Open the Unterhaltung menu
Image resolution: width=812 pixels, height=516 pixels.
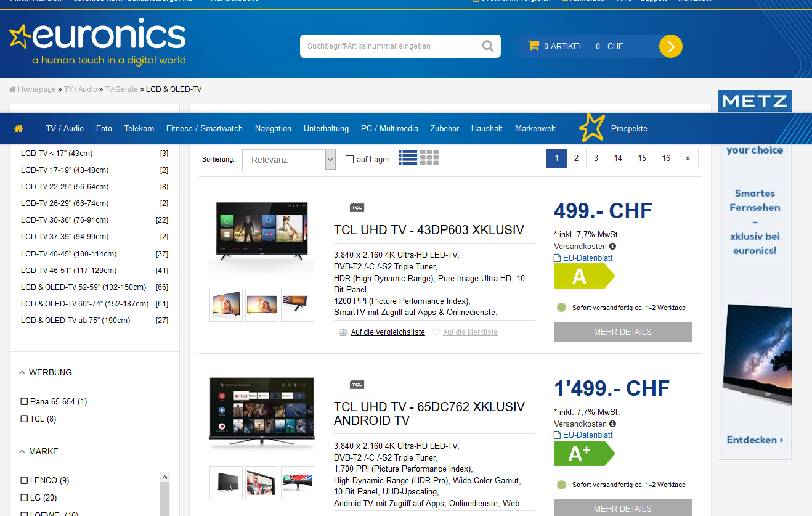(x=327, y=128)
